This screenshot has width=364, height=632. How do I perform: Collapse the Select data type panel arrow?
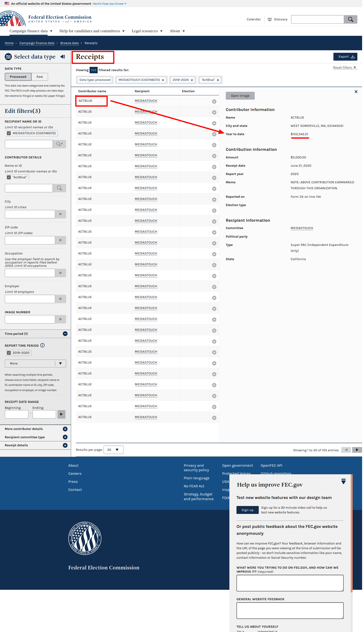tap(63, 56)
